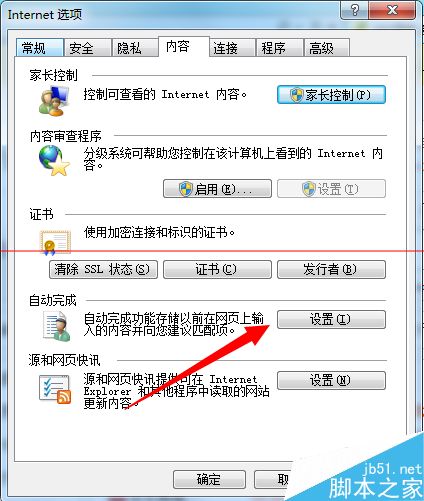Click the feeds RSS checklist icon

pyautogui.click(x=55, y=389)
